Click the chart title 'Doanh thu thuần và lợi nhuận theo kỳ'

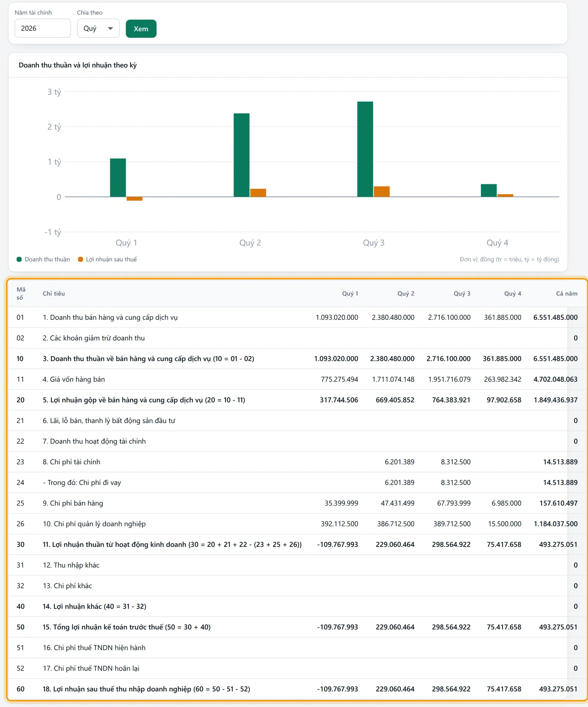(x=78, y=65)
